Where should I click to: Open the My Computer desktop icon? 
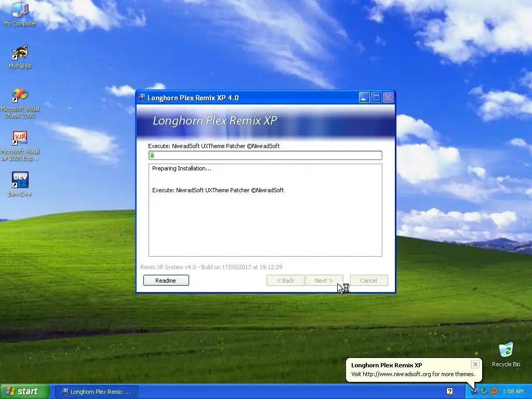point(20,14)
